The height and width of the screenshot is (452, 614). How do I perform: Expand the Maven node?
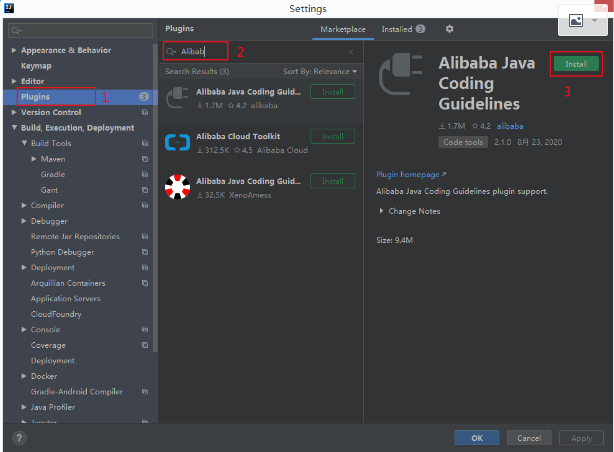[x=34, y=159]
